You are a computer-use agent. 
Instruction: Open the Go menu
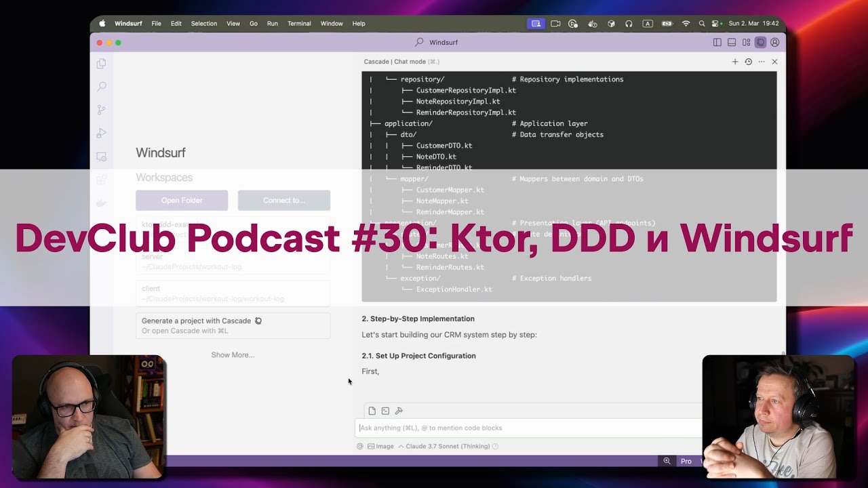pyautogui.click(x=254, y=23)
